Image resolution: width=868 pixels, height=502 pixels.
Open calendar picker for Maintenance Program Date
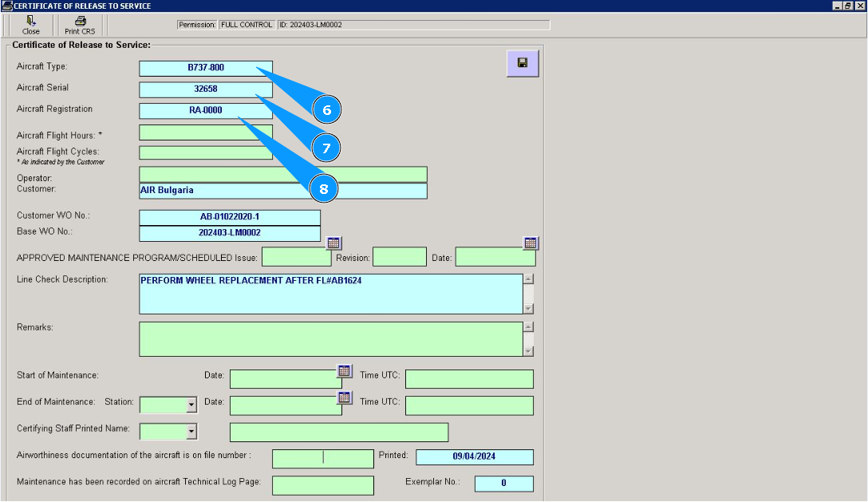[x=531, y=243]
